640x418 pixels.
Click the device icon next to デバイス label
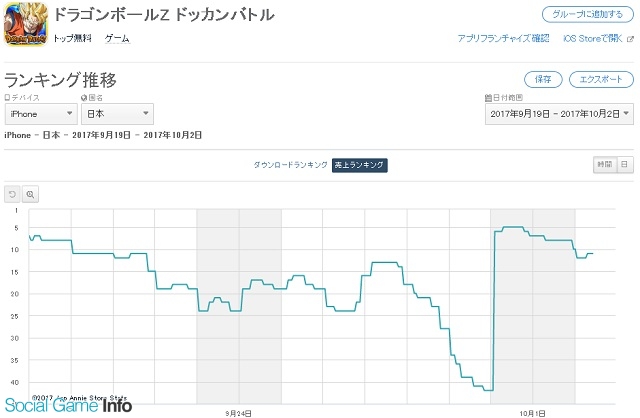7,98
